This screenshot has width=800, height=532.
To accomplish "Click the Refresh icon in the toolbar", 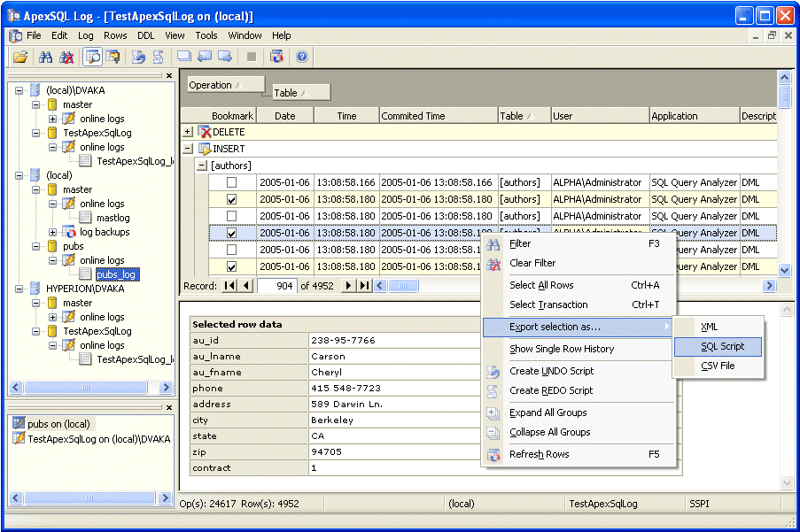I will 276,57.
